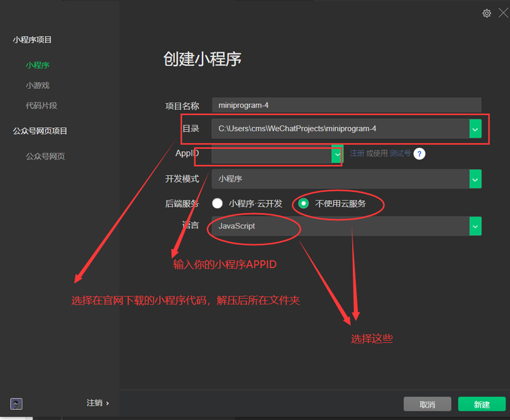Open the AppID dropdown arrow
Image resolution: width=510 pixels, height=420 pixels.
(x=337, y=154)
